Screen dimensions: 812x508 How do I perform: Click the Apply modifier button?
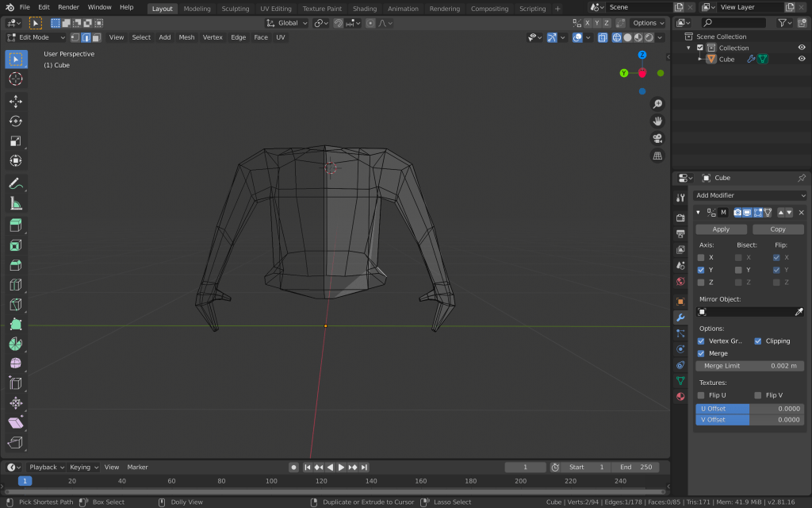point(721,229)
